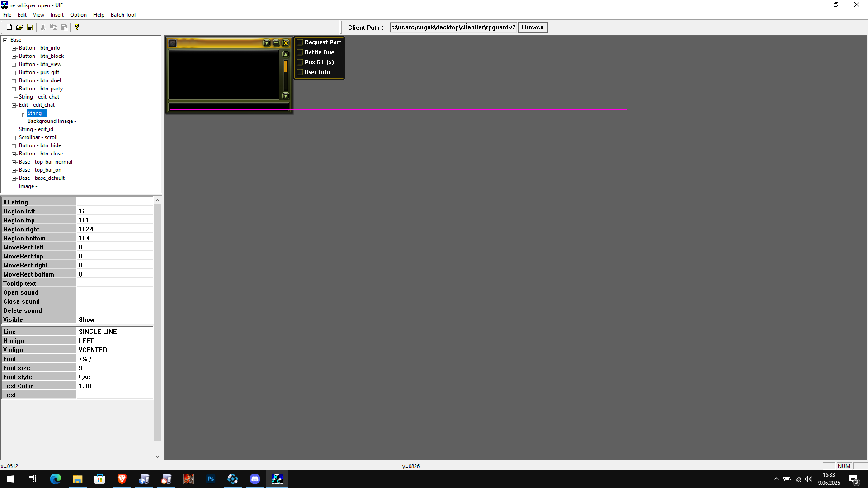The height and width of the screenshot is (488, 868).
Task: Open Brave browser from the taskbar
Action: click(x=122, y=479)
